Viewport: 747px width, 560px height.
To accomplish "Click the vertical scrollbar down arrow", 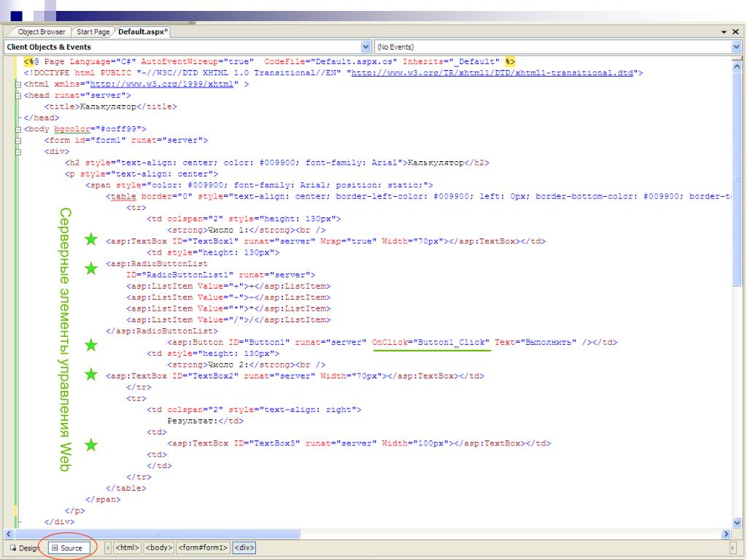I will pyautogui.click(x=737, y=523).
